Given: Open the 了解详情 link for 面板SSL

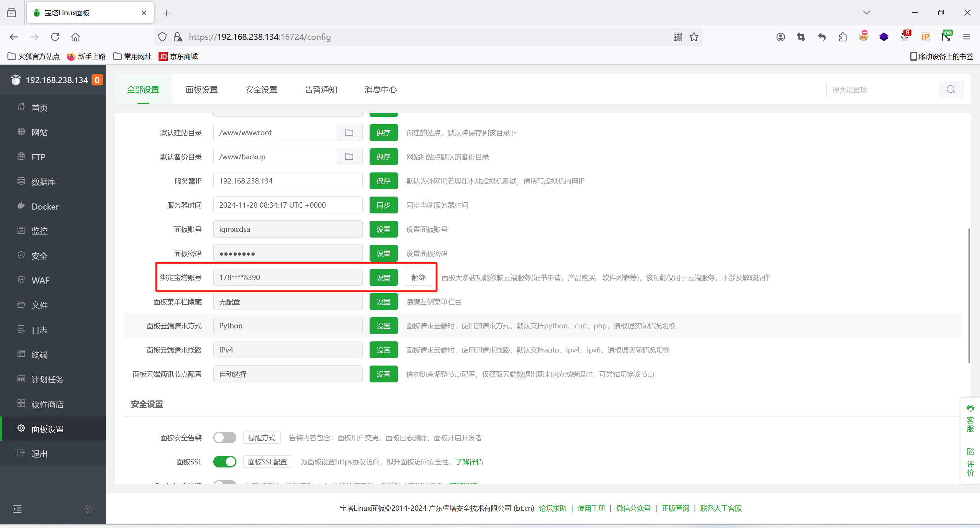Looking at the screenshot, I should click(469, 462).
